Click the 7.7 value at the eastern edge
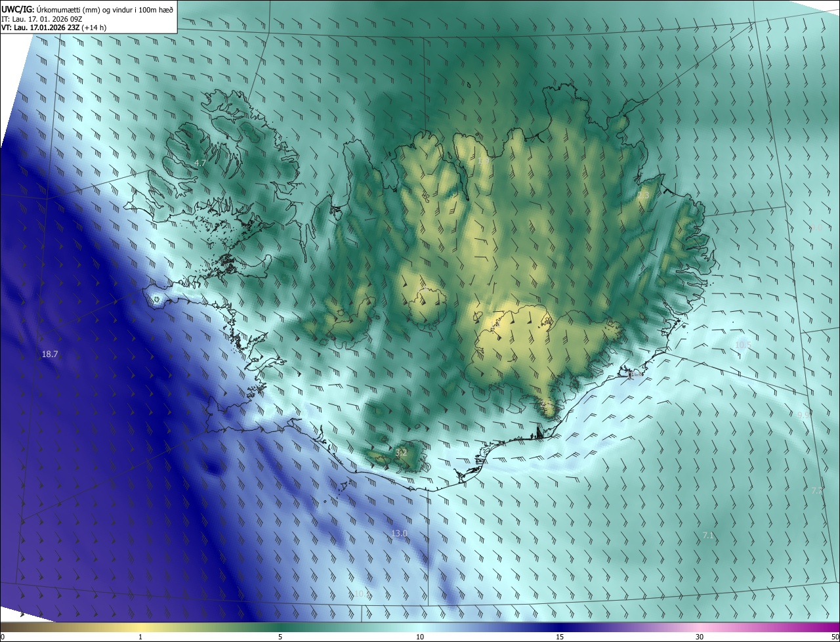This screenshot has height=642, width=840. (817, 490)
